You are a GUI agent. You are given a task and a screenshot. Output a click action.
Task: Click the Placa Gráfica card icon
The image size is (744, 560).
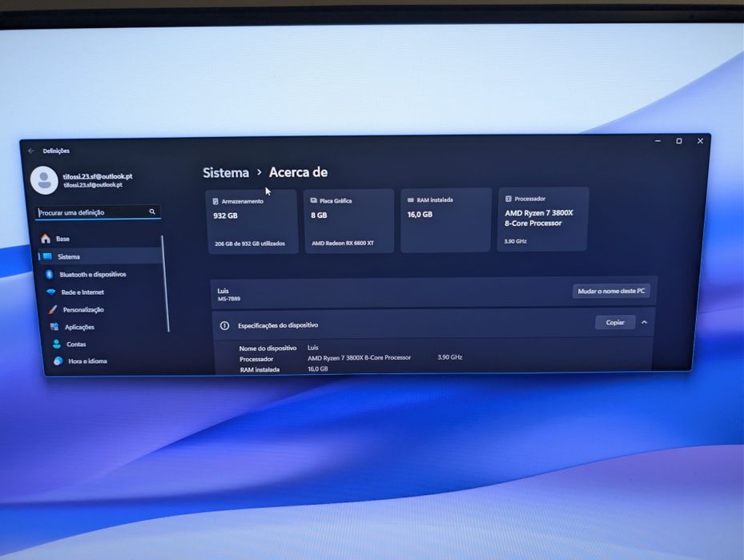[314, 201]
